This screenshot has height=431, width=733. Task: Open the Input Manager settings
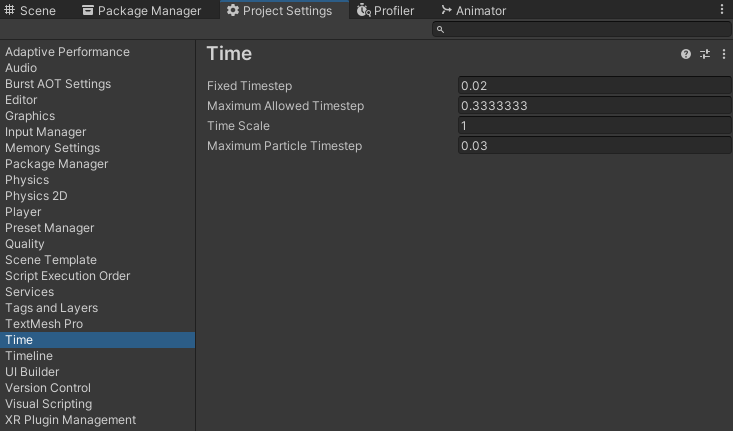[x=45, y=132]
